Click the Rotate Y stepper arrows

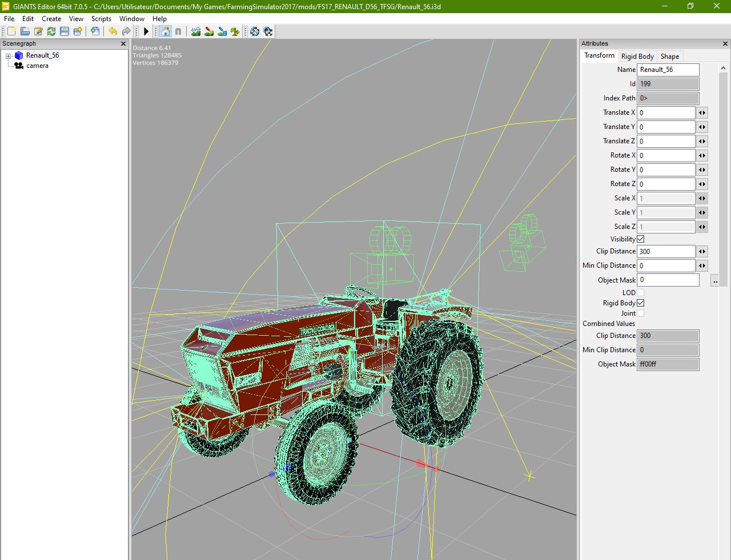coord(702,170)
